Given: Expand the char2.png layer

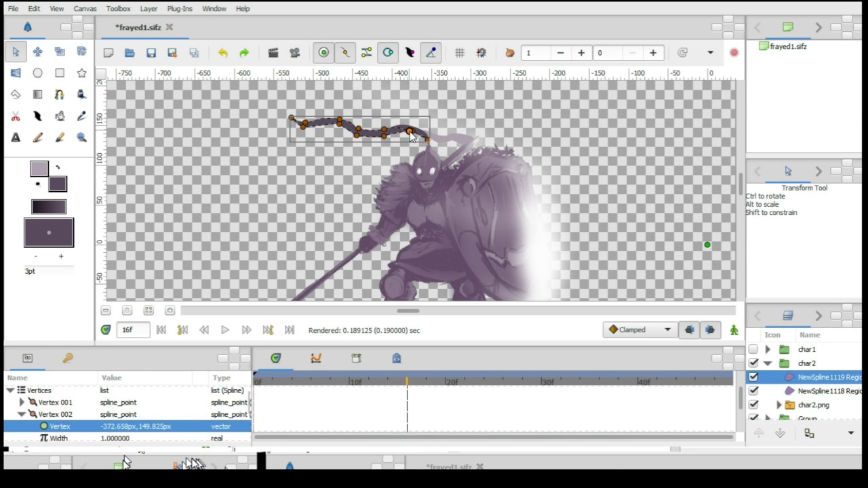Looking at the screenshot, I should 779,405.
